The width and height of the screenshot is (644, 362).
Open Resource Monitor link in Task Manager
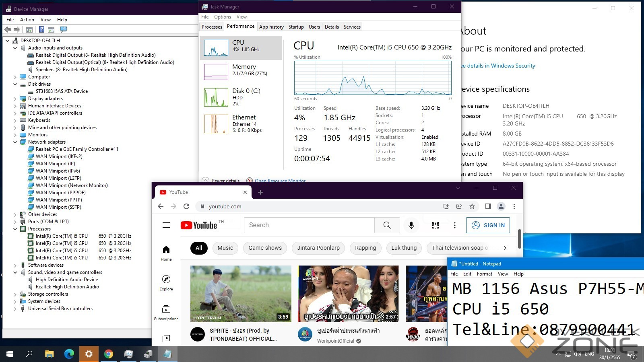(x=280, y=181)
